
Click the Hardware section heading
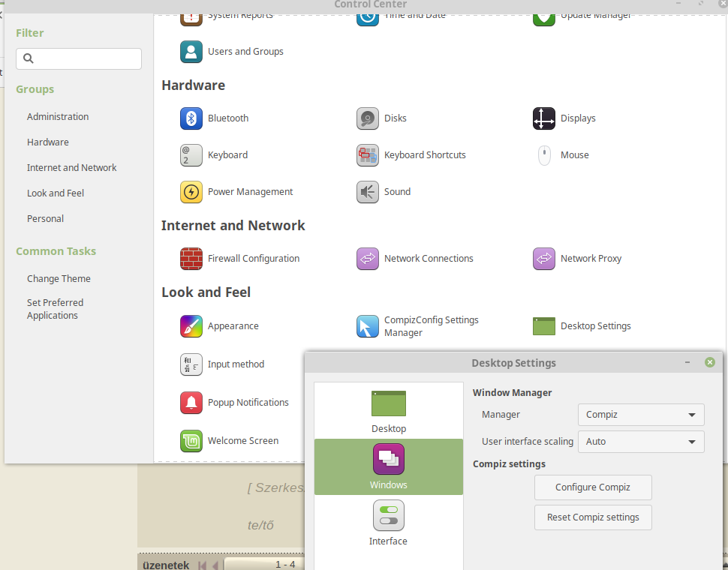point(193,85)
